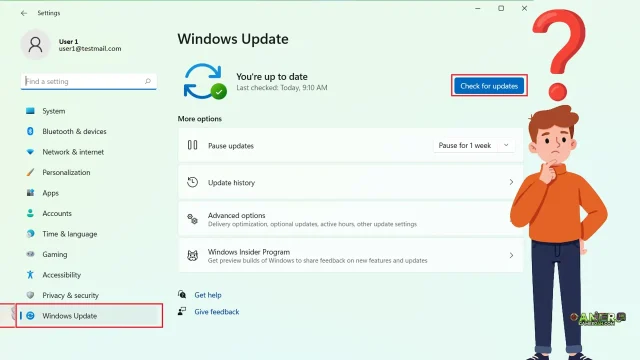Screen dimensions: 640x360
Task: Select the Gaming label
Action: tap(55, 254)
